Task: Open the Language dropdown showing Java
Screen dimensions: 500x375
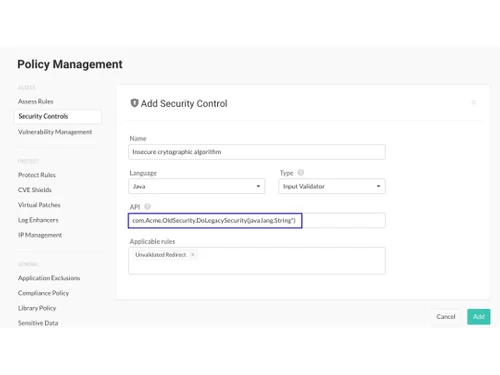Action: [197, 186]
